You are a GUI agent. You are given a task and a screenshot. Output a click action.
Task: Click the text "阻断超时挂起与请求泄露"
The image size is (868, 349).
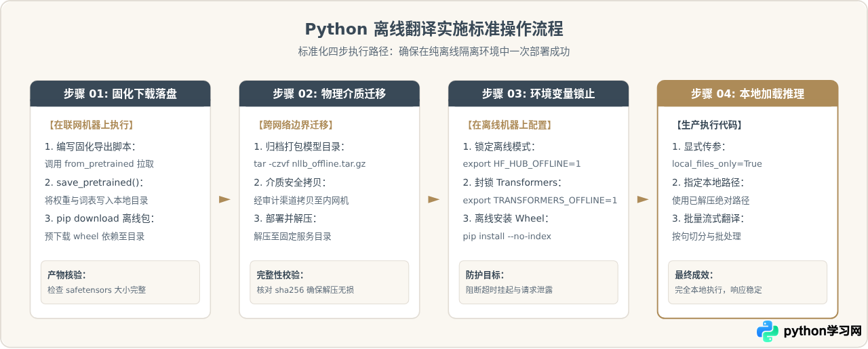[509, 290]
